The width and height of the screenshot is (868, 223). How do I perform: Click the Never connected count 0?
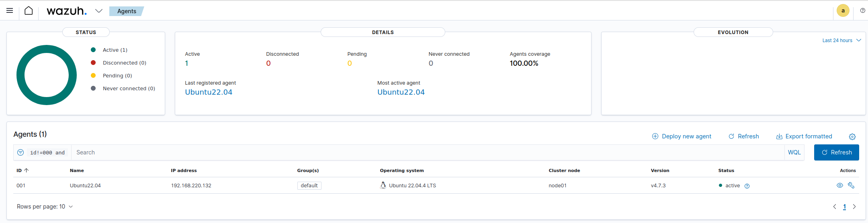[431, 63]
